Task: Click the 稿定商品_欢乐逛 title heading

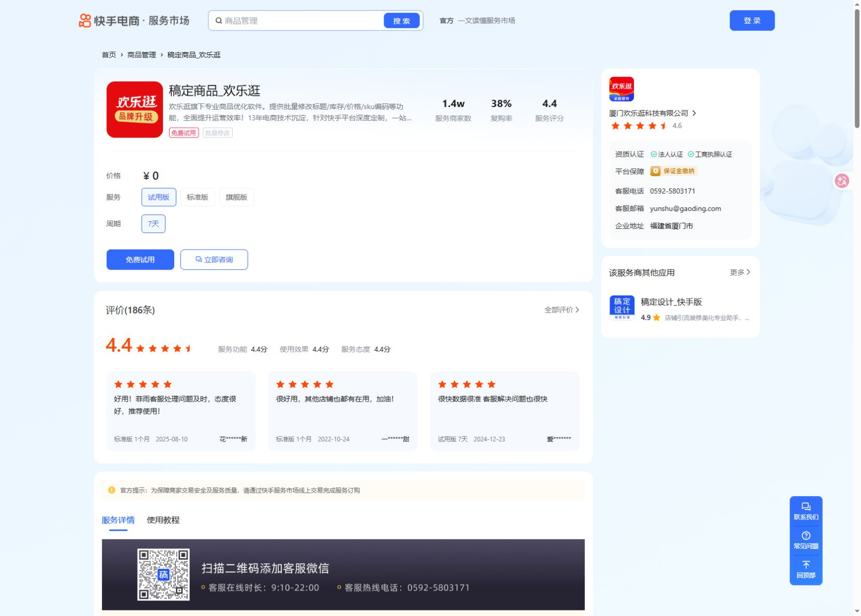Action: pyautogui.click(x=214, y=91)
